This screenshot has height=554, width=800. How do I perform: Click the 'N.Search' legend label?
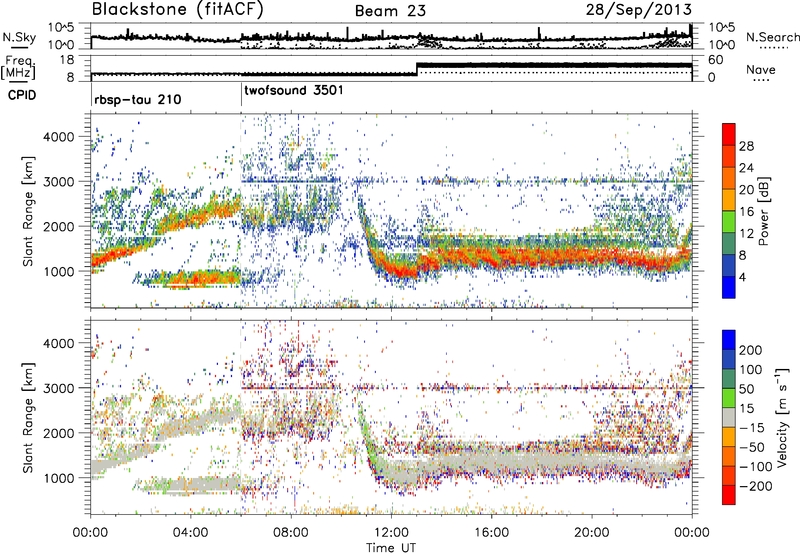click(x=772, y=37)
